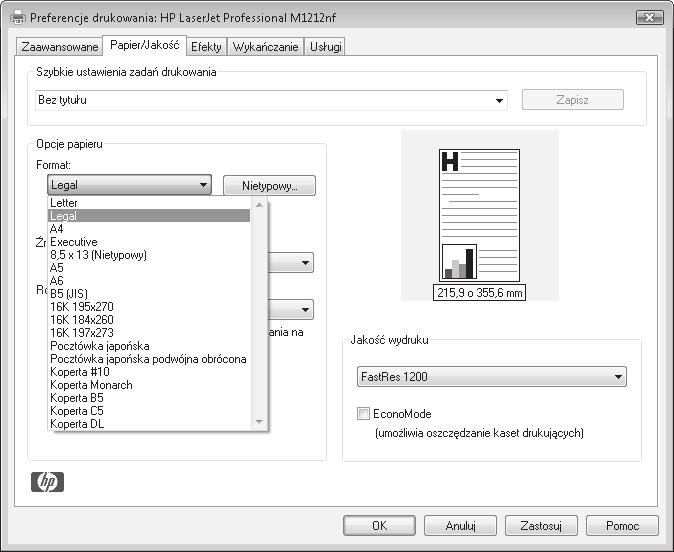
Task: Select Koperta Monarch format
Action: click(x=149, y=385)
